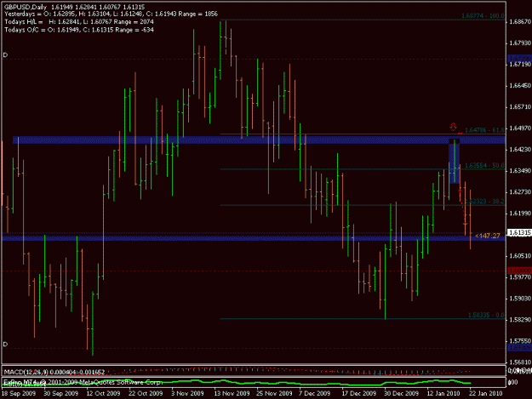532x399 pixels.
Task: Click the 30 Sep 2009 date label
Action: 61,394
